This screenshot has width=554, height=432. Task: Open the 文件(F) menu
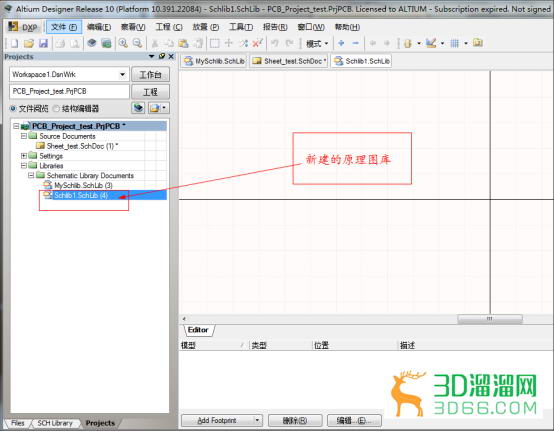click(x=64, y=27)
